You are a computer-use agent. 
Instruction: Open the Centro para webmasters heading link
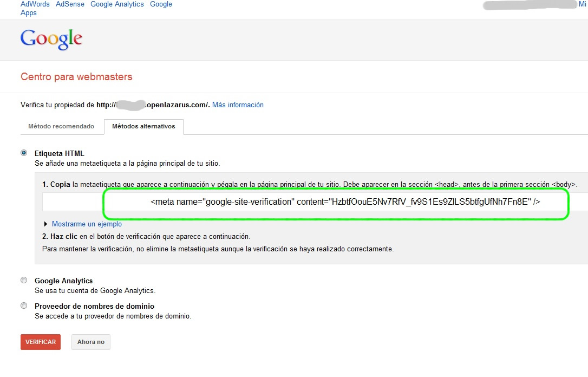click(x=76, y=77)
